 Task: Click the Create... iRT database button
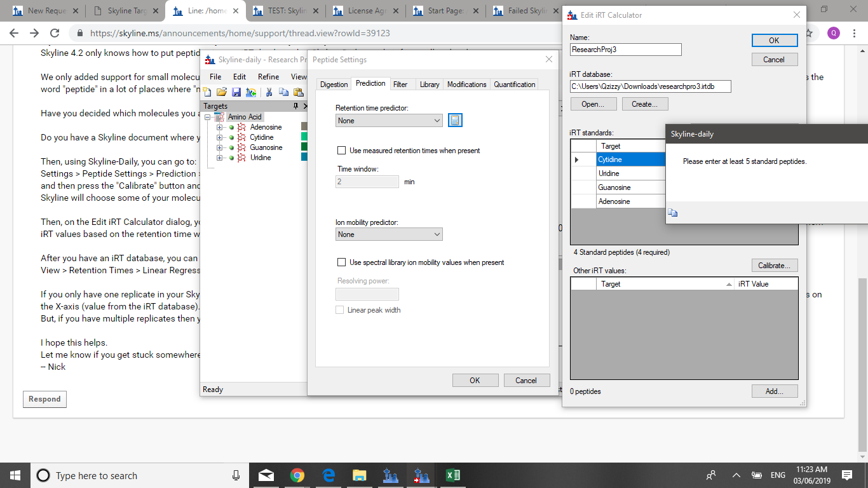645,104
